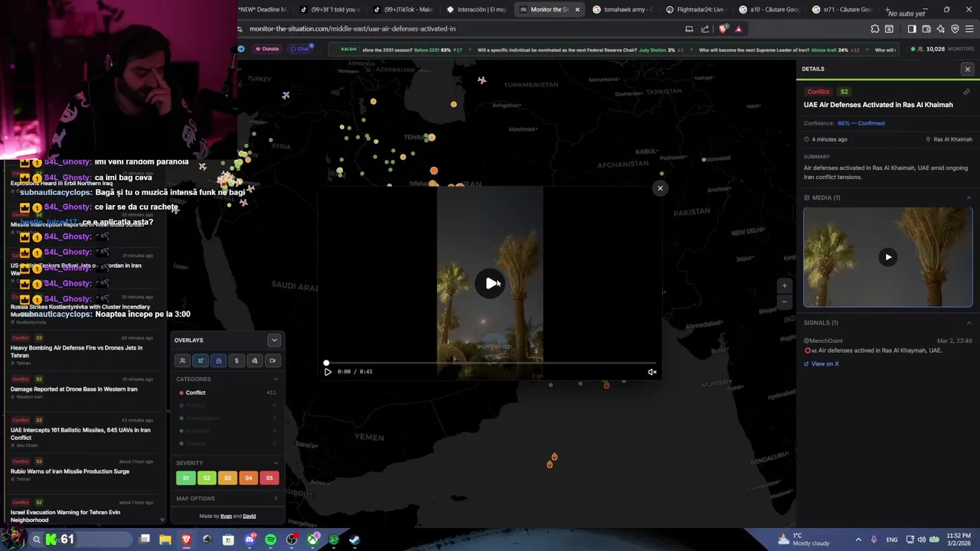Open Ryan's credit link
This screenshot has width=980, height=551.
tap(226, 516)
